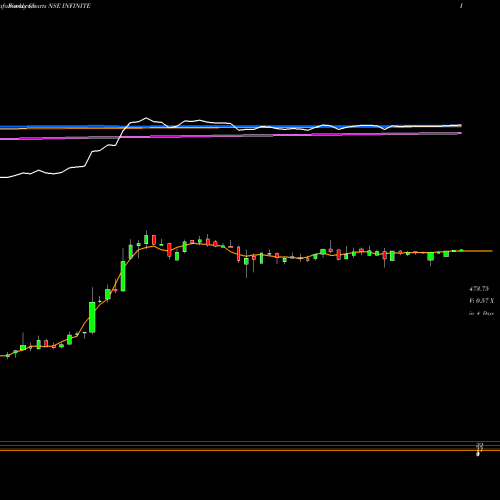This screenshot has height=500, width=500.
Task: Click the 'NSE INFINITE' chart title text
Action: pos(69,6)
